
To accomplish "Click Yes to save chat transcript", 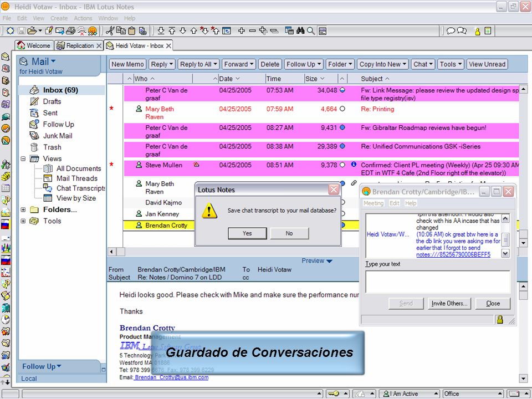I will [247, 233].
